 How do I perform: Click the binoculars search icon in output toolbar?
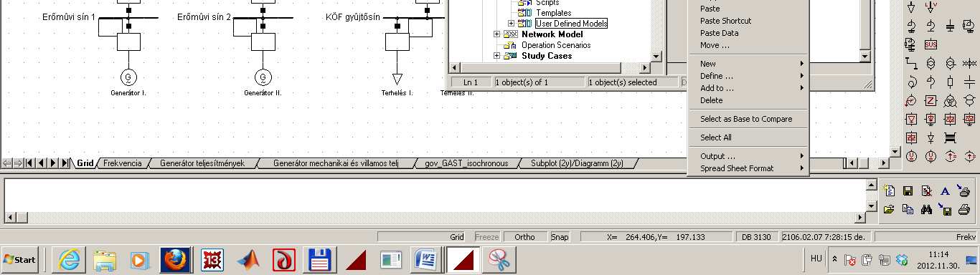[x=926, y=209]
